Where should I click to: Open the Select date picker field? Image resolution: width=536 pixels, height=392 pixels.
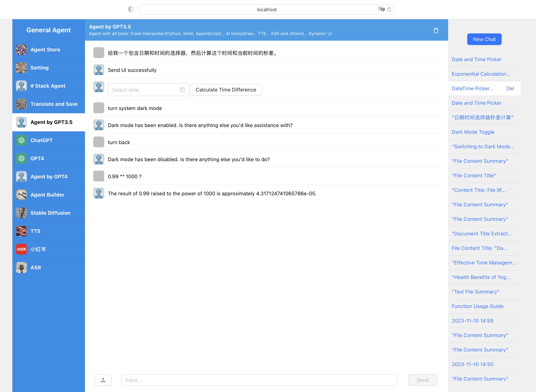point(145,90)
